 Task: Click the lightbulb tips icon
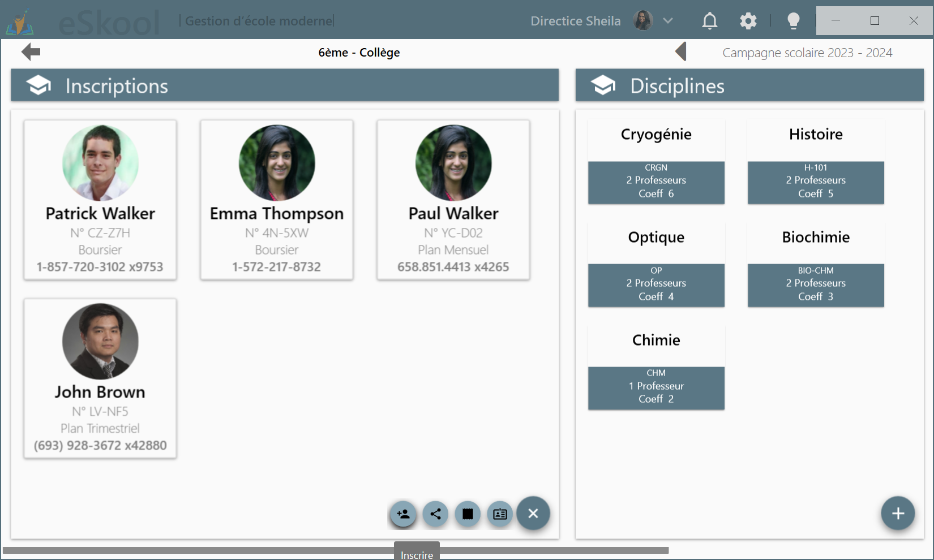[793, 21]
